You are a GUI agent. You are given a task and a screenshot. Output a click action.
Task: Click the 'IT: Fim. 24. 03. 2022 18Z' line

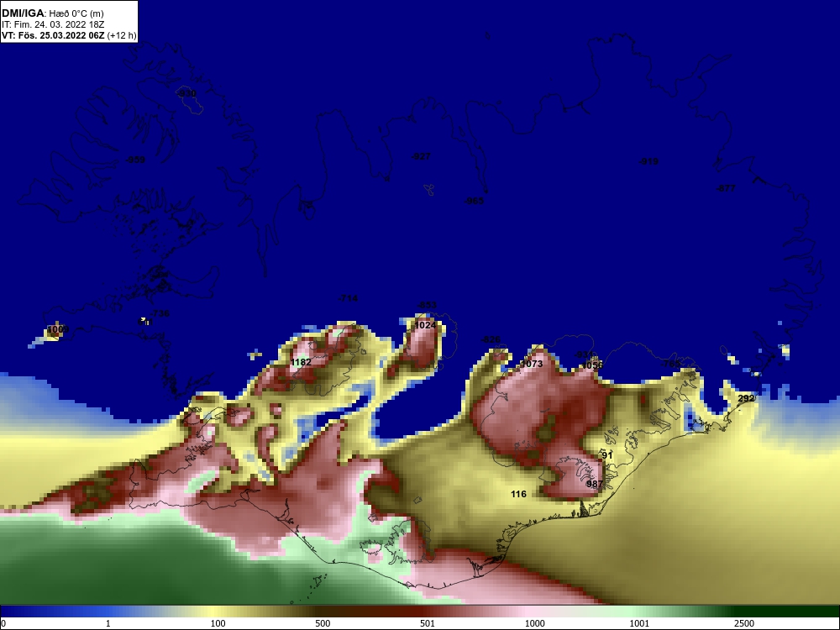53,24
